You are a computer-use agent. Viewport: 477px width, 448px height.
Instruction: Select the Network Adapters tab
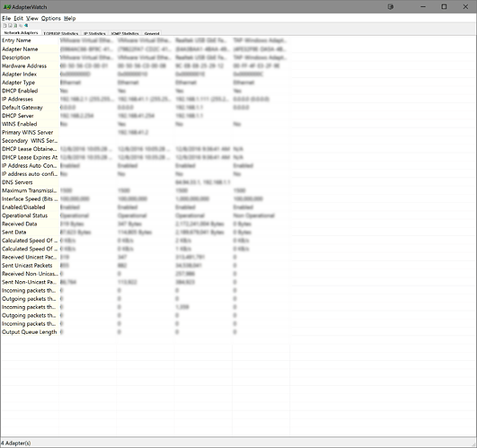(x=21, y=32)
